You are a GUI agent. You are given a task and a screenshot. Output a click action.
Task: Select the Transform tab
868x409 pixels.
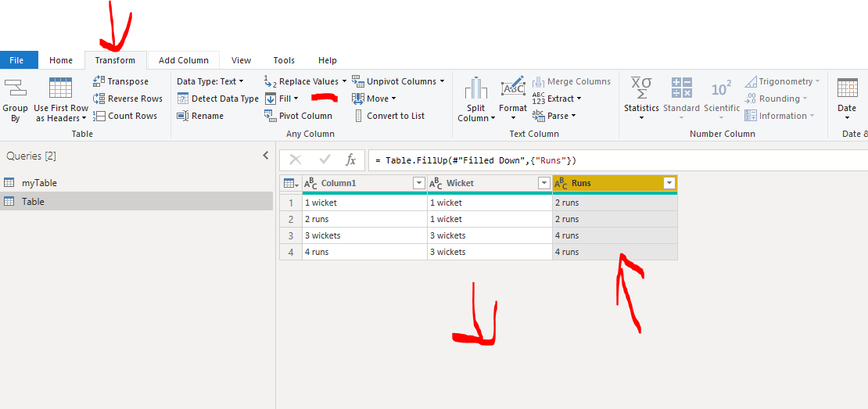115,60
